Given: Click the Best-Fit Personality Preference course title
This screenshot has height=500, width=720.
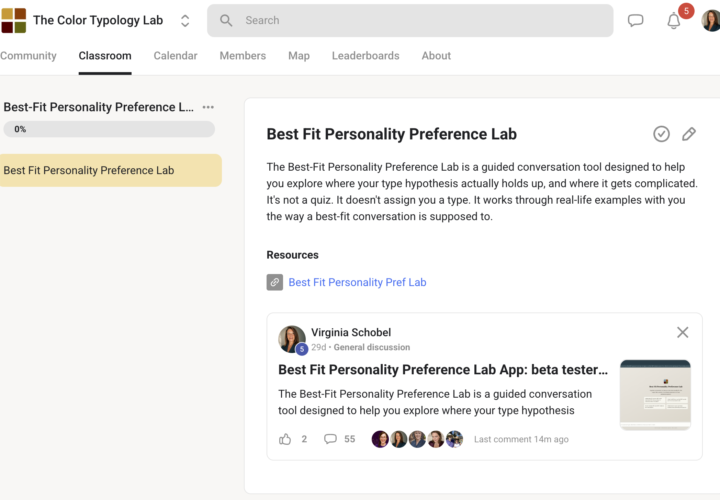Looking at the screenshot, I should pos(98,107).
